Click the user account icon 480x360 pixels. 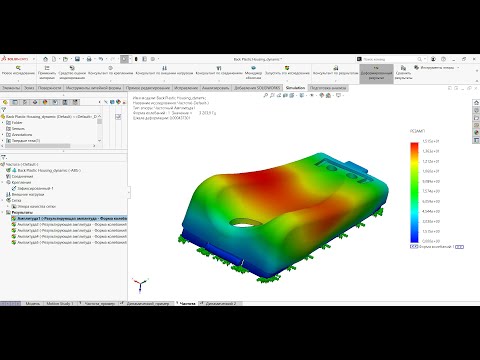433,59
